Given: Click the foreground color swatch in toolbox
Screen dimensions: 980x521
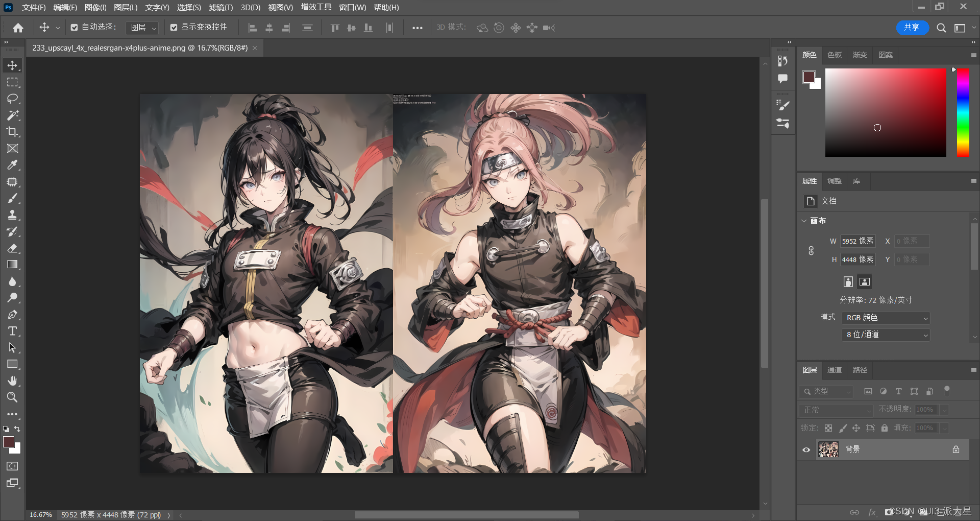Looking at the screenshot, I should pyautogui.click(x=9, y=442).
